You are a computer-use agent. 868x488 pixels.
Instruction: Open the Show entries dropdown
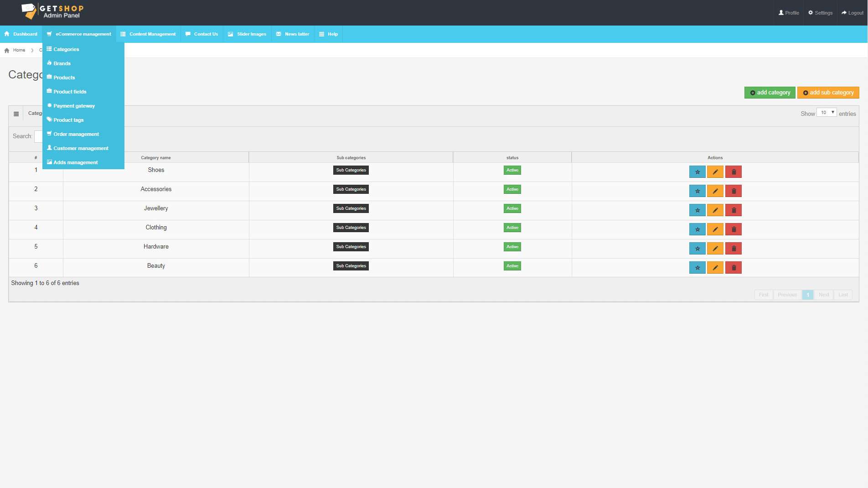click(x=826, y=113)
